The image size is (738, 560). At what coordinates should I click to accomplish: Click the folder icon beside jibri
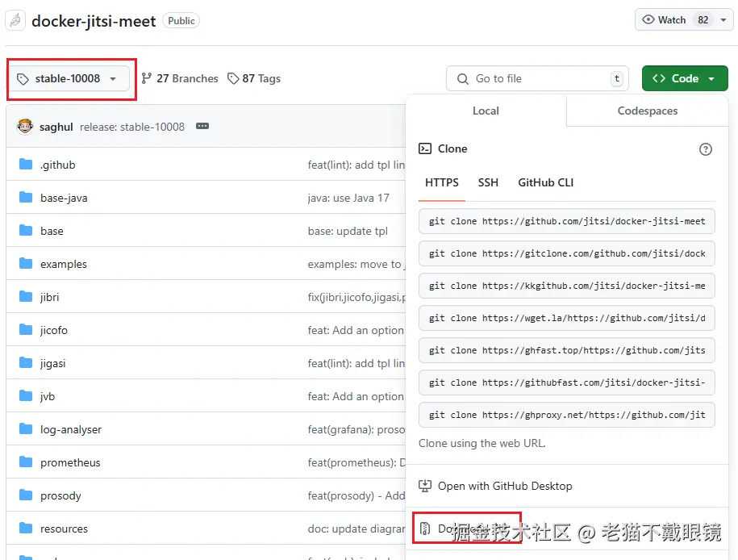tap(26, 297)
